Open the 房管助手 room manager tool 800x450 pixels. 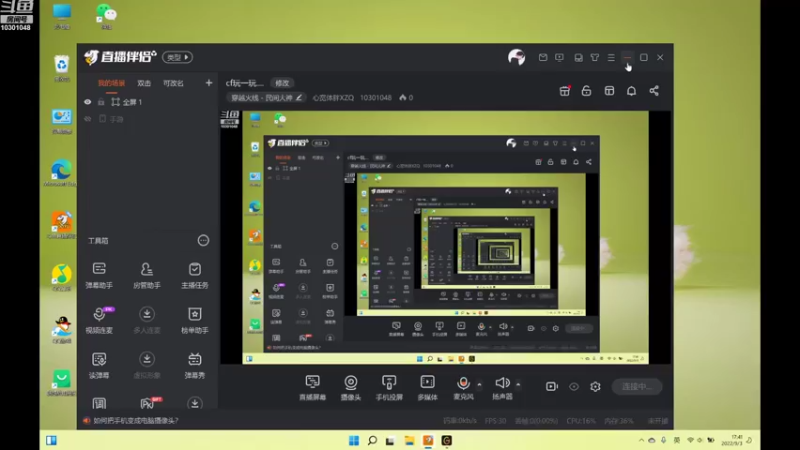pyautogui.click(x=147, y=275)
